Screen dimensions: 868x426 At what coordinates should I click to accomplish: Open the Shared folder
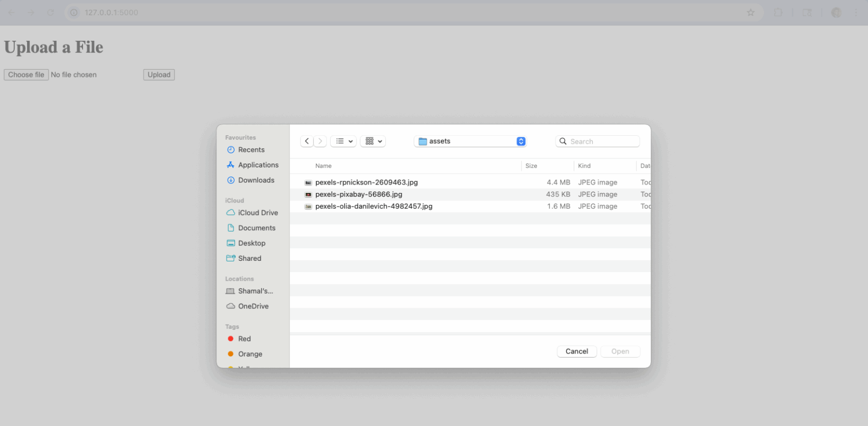coord(249,258)
